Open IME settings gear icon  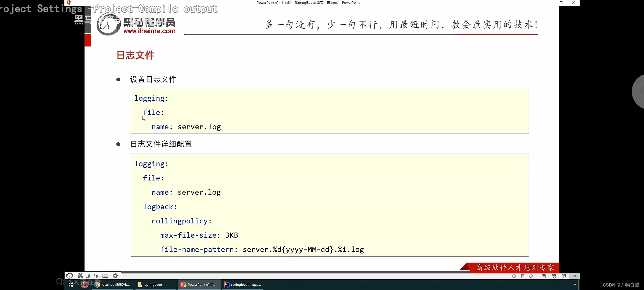click(x=115, y=275)
